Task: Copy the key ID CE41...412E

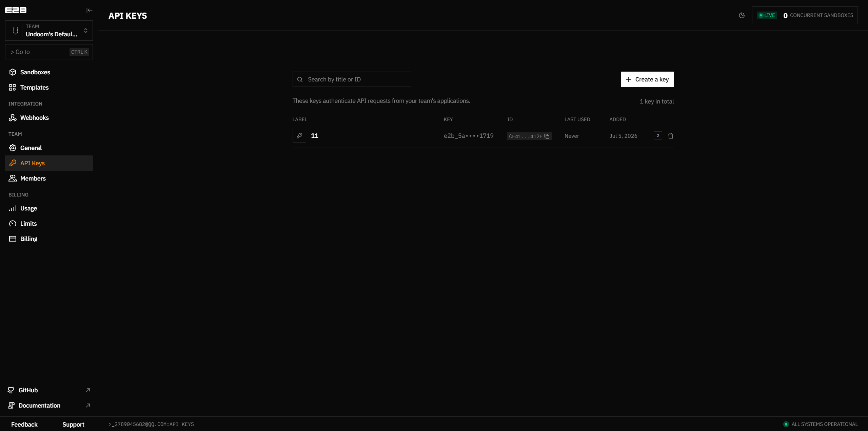Action: click(529, 136)
